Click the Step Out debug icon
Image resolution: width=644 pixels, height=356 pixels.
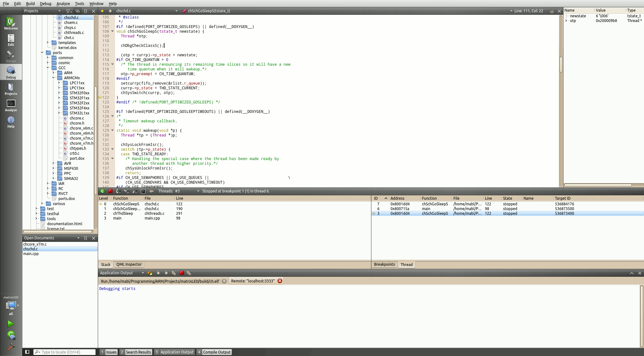click(135, 191)
